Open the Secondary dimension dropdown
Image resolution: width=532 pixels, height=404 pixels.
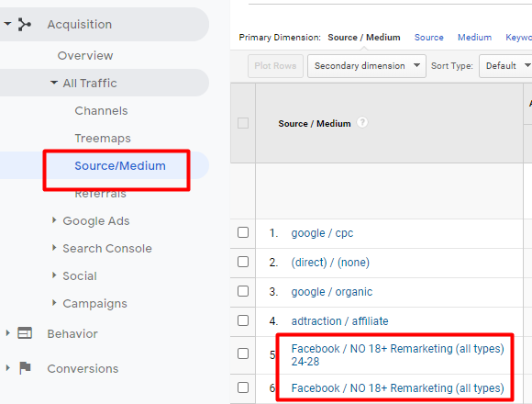tap(367, 66)
